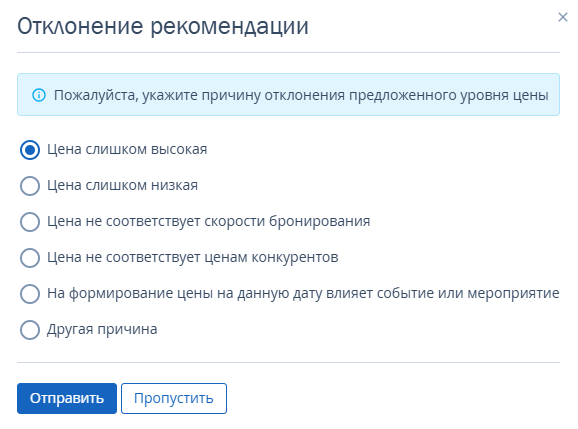The image size is (578, 429).
Task: Select radio for событие или мероприятие reason
Action: point(30,294)
